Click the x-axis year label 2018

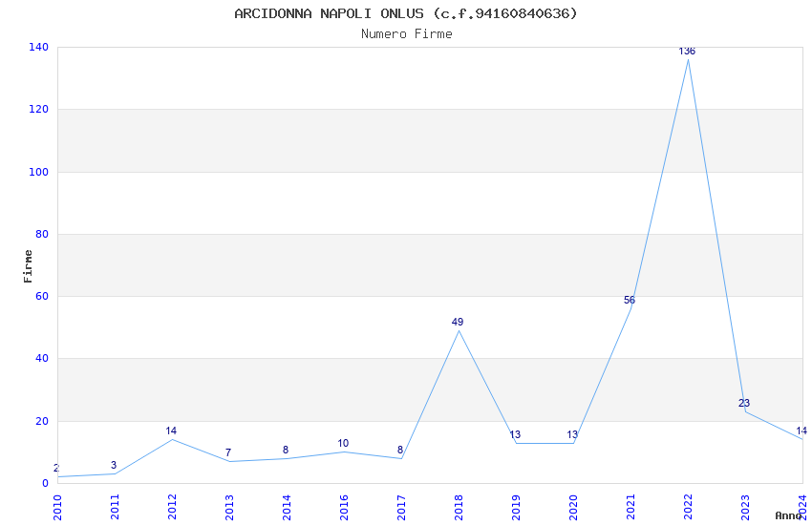coord(459,508)
